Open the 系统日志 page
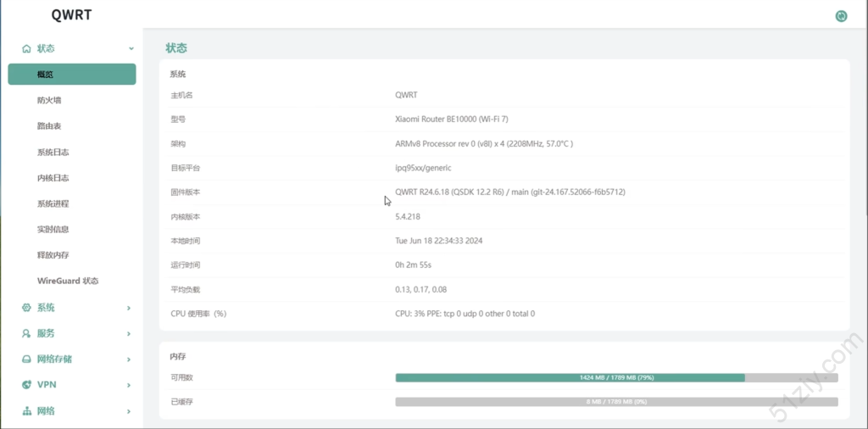Viewport: 868px width, 429px height. pyautogui.click(x=53, y=153)
